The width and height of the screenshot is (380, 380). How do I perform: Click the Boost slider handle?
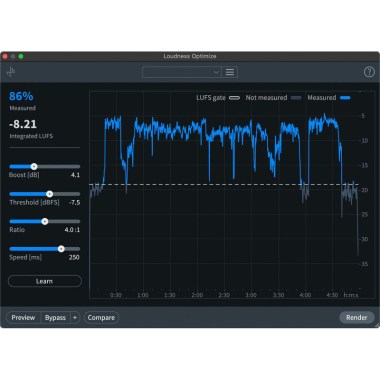coord(34,166)
